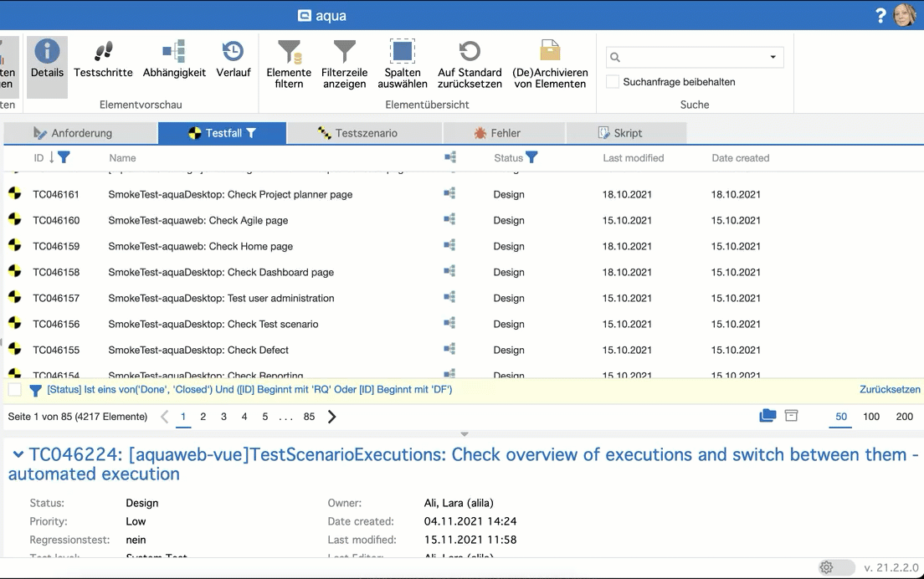Go to page 2
The width and height of the screenshot is (924, 579).
(203, 417)
